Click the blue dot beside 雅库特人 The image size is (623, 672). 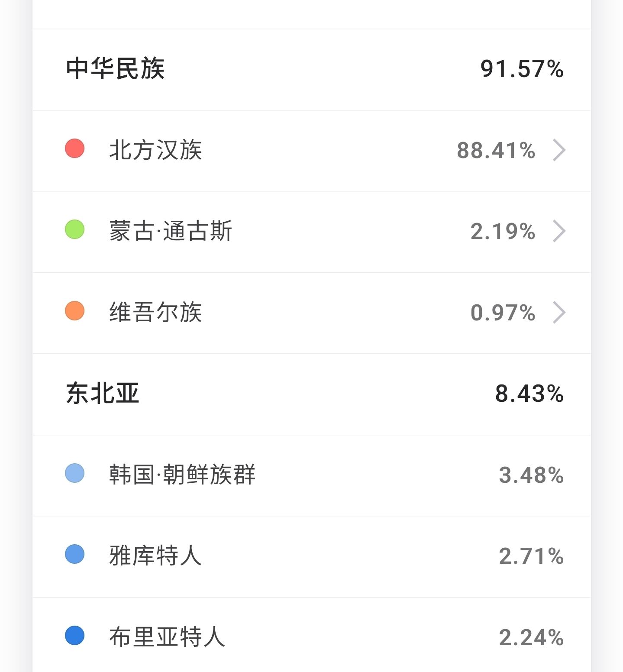pyautogui.click(x=74, y=554)
